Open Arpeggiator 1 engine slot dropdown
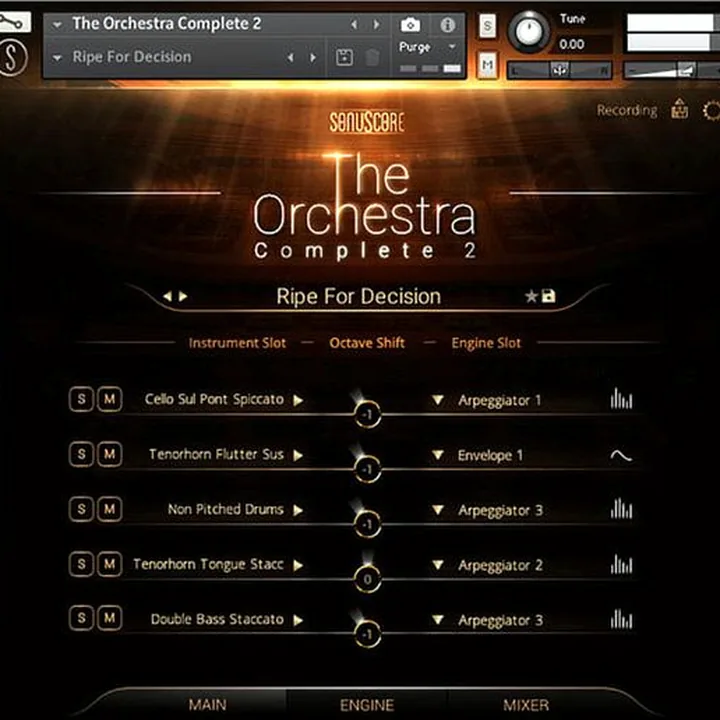720x720 pixels. click(438, 400)
